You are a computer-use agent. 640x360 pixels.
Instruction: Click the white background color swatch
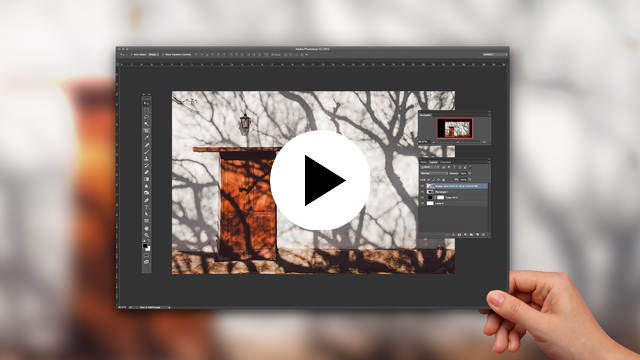(148, 249)
